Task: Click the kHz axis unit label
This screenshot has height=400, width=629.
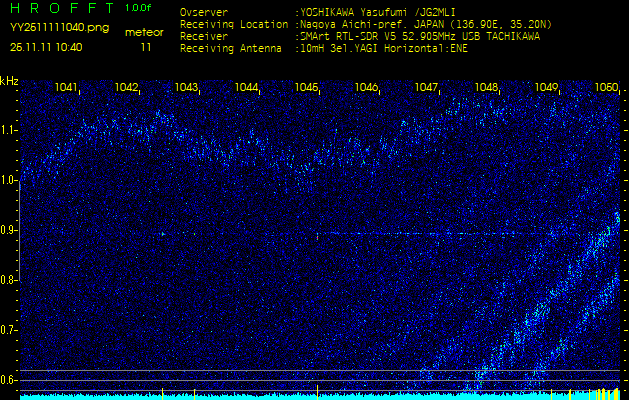Action: [9, 81]
